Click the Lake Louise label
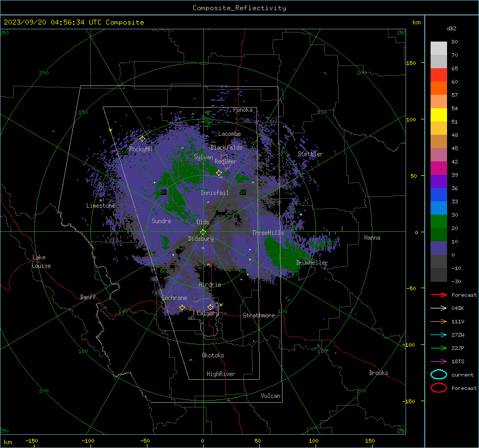 [41, 262]
